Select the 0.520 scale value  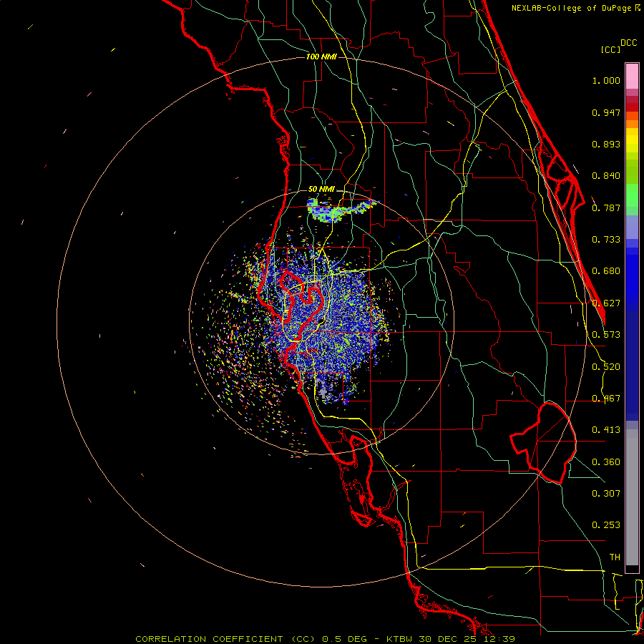[606, 367]
